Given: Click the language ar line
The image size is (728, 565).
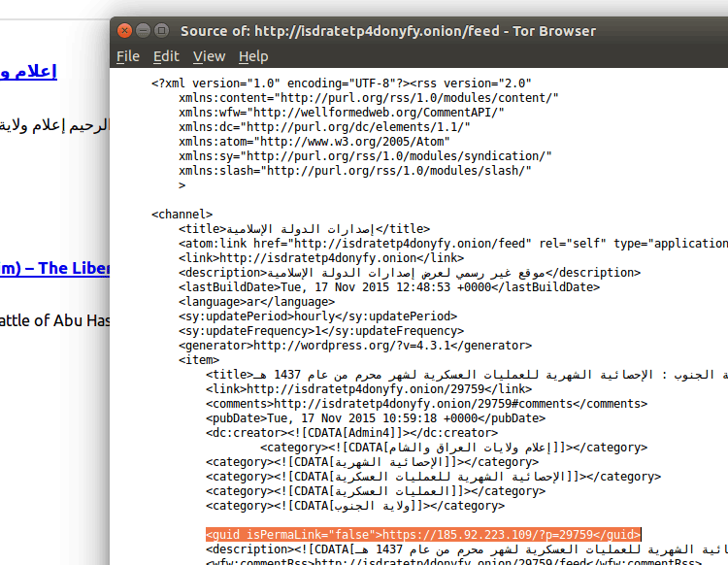Looking at the screenshot, I should 257,302.
